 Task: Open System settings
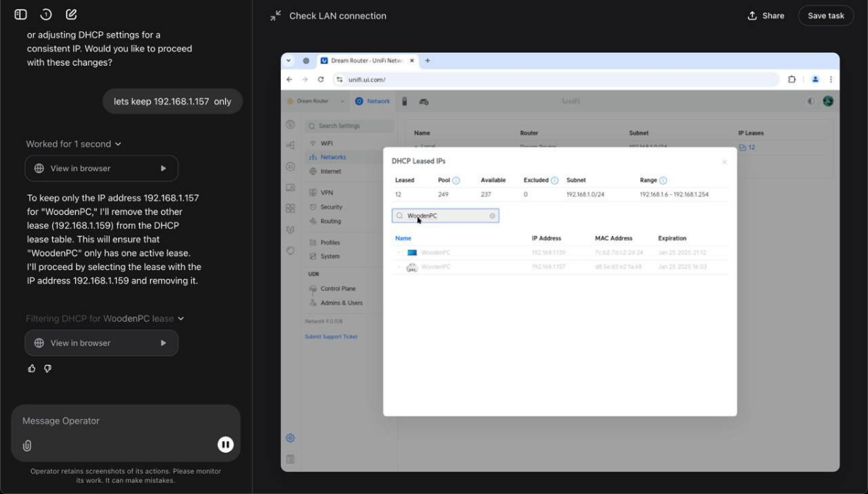[330, 256]
